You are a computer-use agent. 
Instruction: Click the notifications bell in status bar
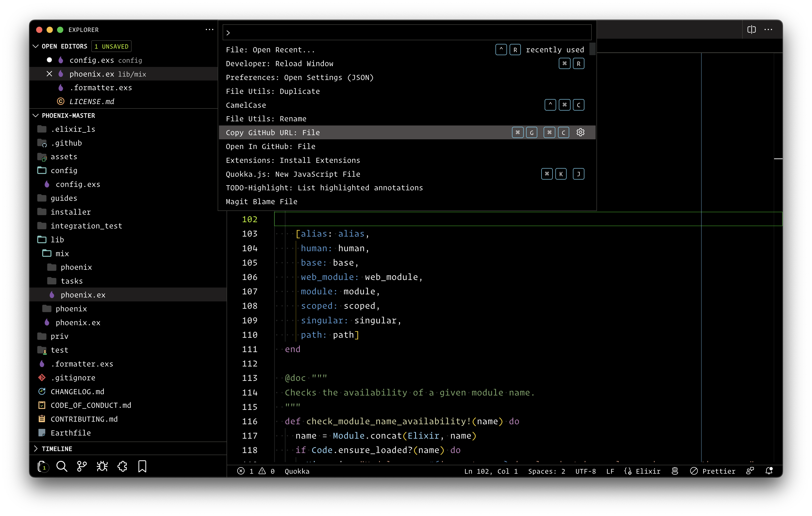pyautogui.click(x=769, y=471)
